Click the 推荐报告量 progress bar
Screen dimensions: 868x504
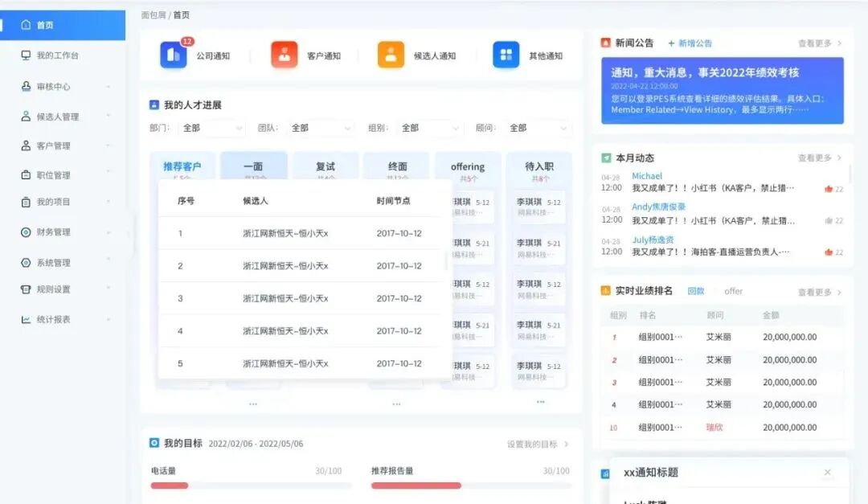pos(470,486)
